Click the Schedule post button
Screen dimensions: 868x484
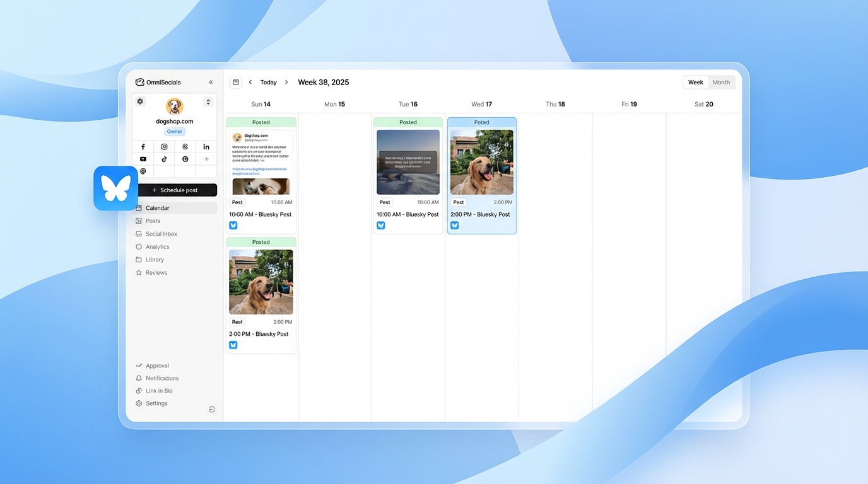(177, 190)
